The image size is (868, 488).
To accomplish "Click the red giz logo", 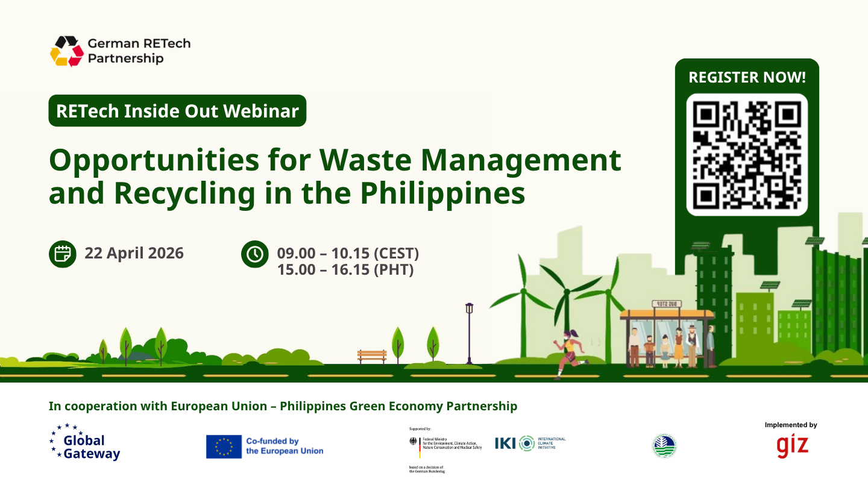I will pos(792,446).
